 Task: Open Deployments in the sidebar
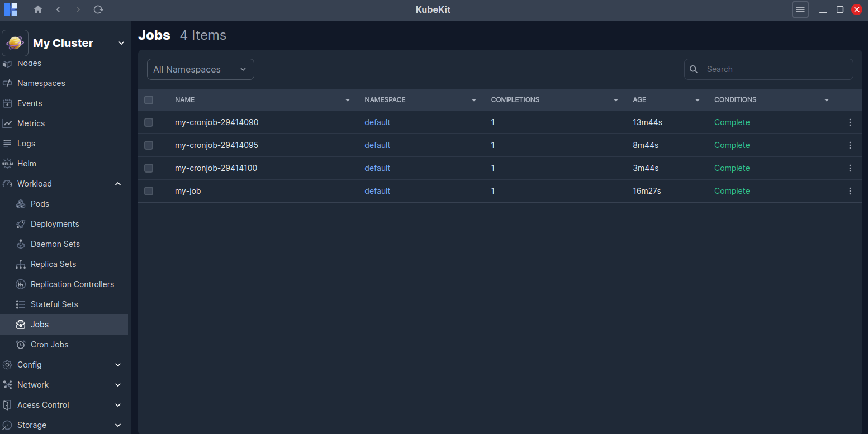(x=55, y=224)
